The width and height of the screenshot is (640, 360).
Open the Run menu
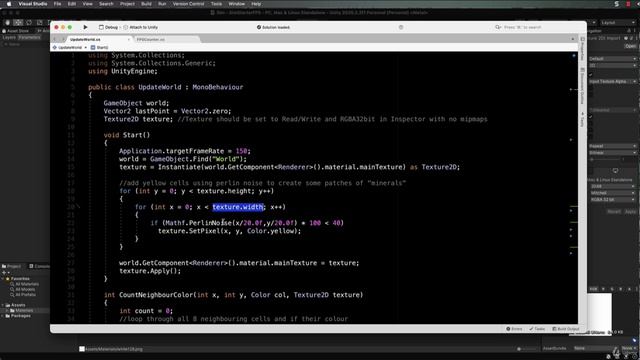pyautogui.click(x=162, y=4)
